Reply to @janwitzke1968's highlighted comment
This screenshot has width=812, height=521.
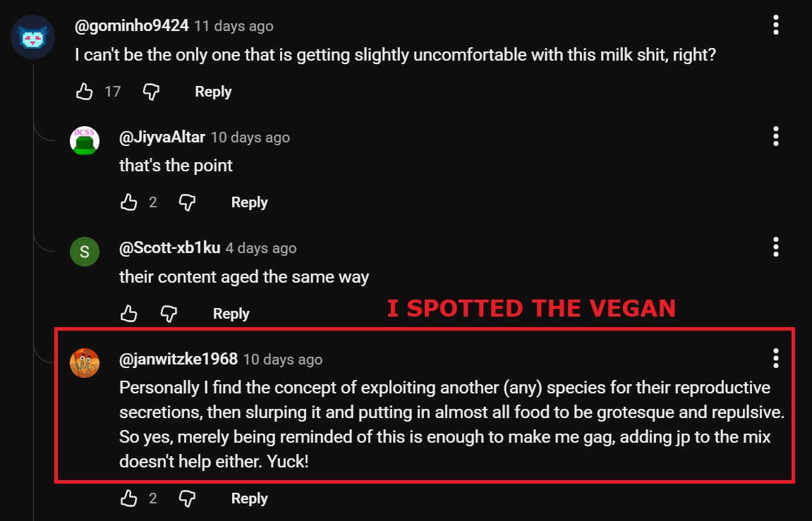(248, 498)
